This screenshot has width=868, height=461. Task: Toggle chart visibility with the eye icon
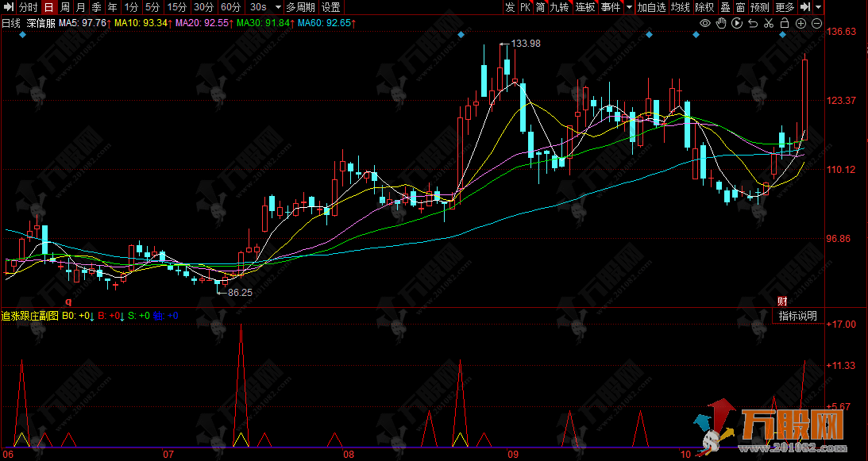(x=705, y=24)
